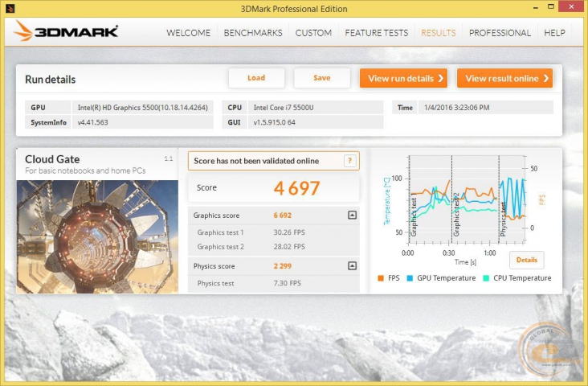Close the 3DMark window
This screenshot has height=386, width=588.
571,6
